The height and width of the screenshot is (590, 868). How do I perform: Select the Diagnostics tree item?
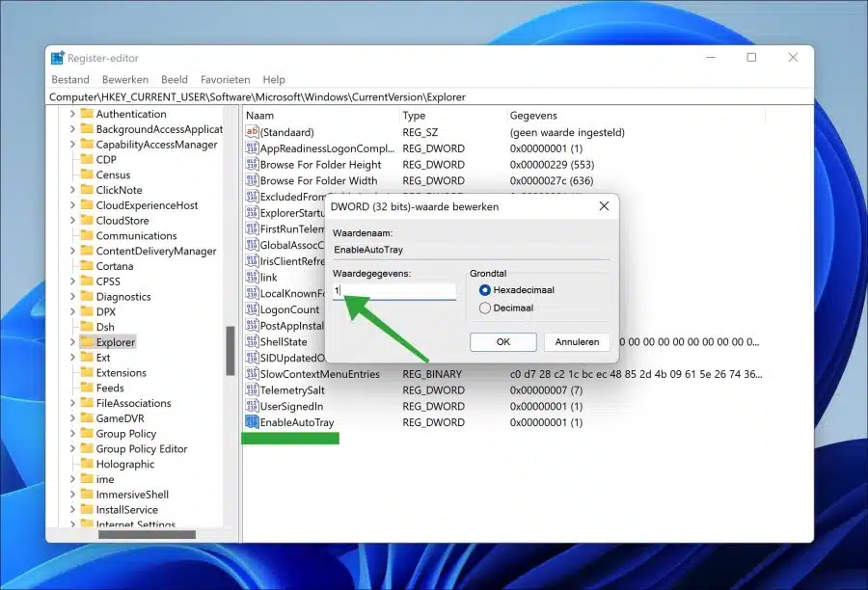point(123,297)
